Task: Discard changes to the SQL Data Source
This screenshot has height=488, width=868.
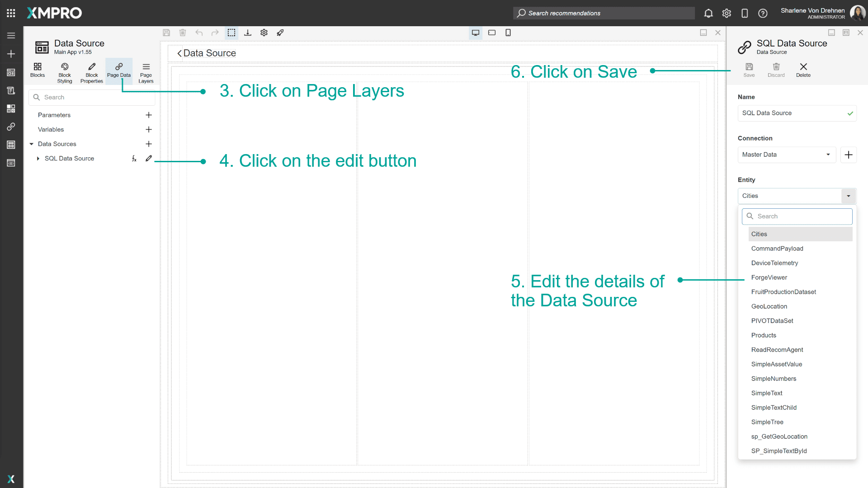Action: tap(776, 70)
